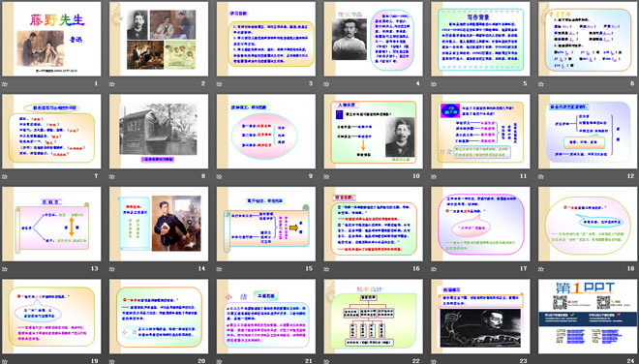The image size is (639, 364).
Task: Select slide 23 with the woodcut portrait
Action: point(480,317)
